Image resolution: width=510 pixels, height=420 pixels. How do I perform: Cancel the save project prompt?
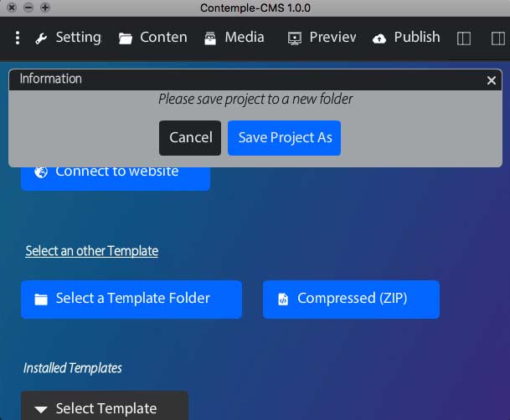point(190,138)
